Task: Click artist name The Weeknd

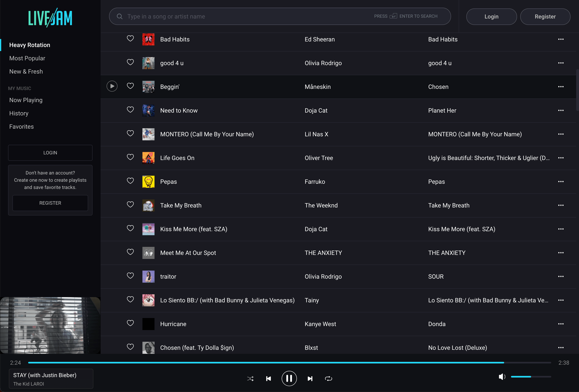Action: coord(321,205)
